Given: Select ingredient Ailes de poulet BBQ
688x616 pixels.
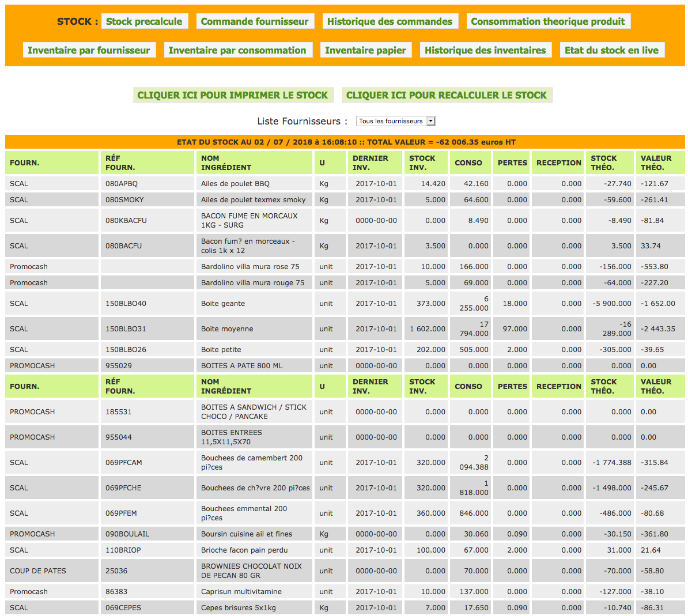Looking at the screenshot, I should pyautogui.click(x=235, y=184).
